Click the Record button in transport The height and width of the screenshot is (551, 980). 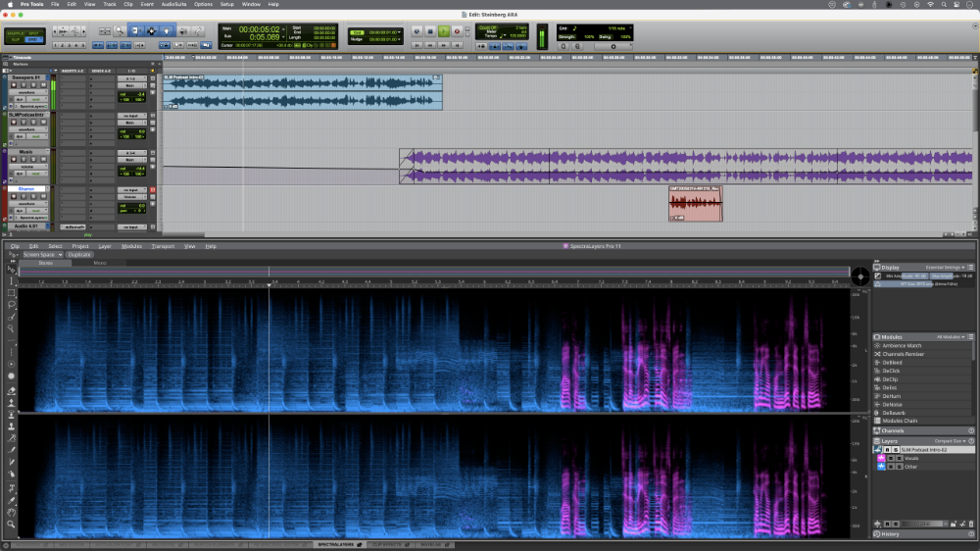click(x=457, y=31)
